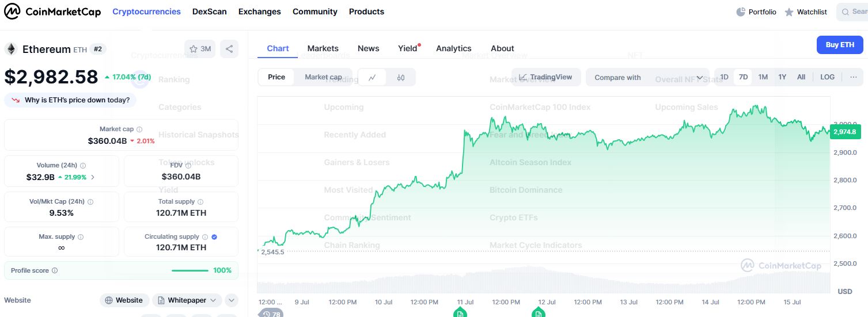Screen dimensions: 868x317
Task: Share the Ethereum page via share icon
Action: pos(229,49)
